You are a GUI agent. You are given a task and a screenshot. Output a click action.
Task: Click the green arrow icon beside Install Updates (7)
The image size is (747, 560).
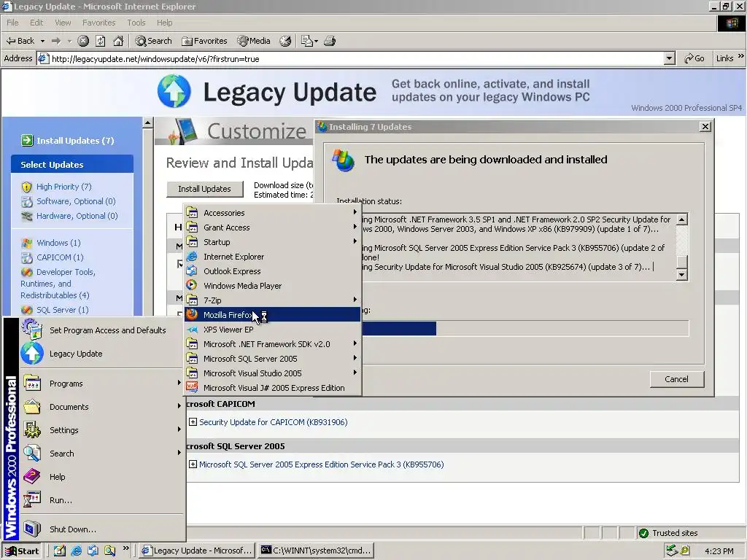click(x=27, y=141)
